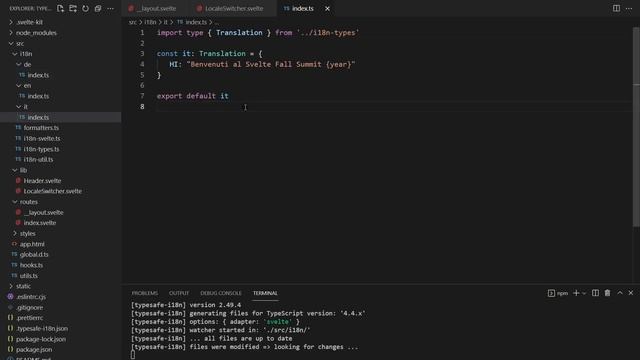
Task: Switch to the LocaleSwitcher.svelte editor tab
Action: pos(231,9)
